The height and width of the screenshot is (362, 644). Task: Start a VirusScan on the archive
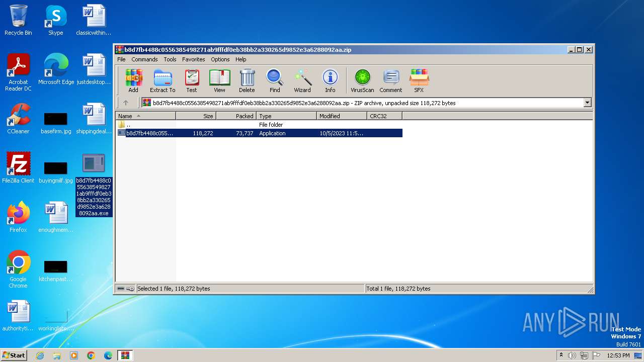coord(362,81)
